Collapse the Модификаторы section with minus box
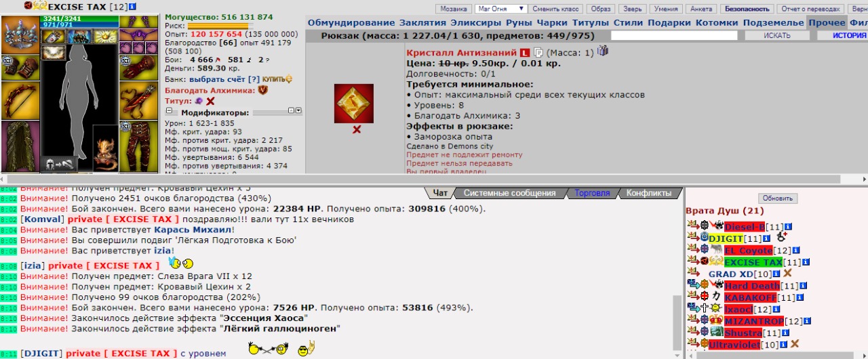The image size is (868, 359). (169, 111)
